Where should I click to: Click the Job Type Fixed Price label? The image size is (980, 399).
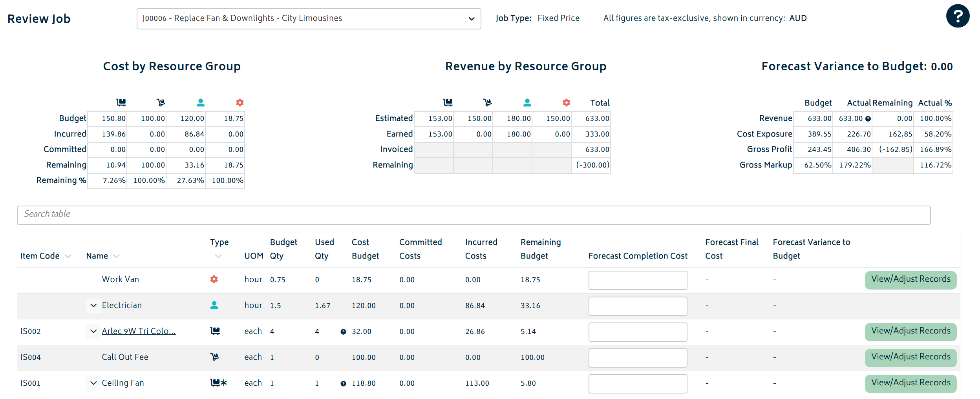537,18
